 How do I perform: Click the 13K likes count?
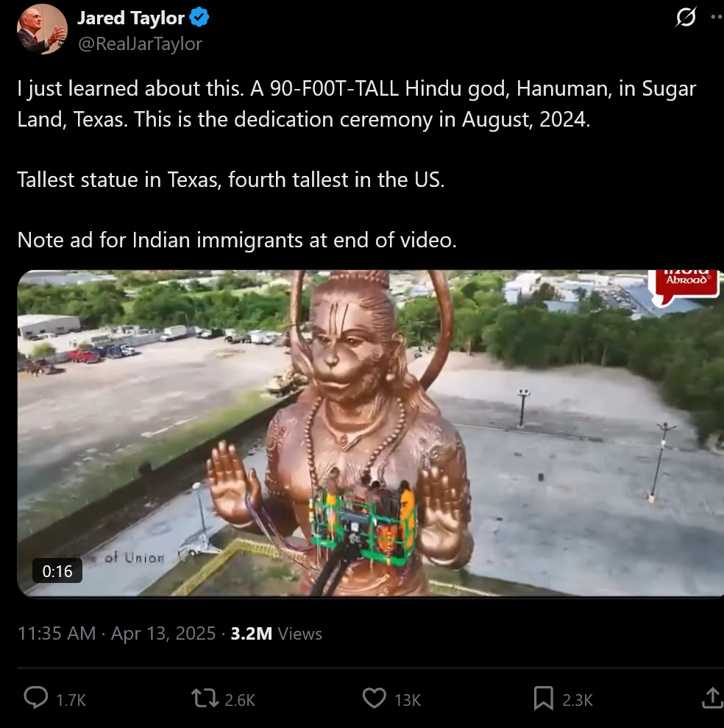[408, 700]
